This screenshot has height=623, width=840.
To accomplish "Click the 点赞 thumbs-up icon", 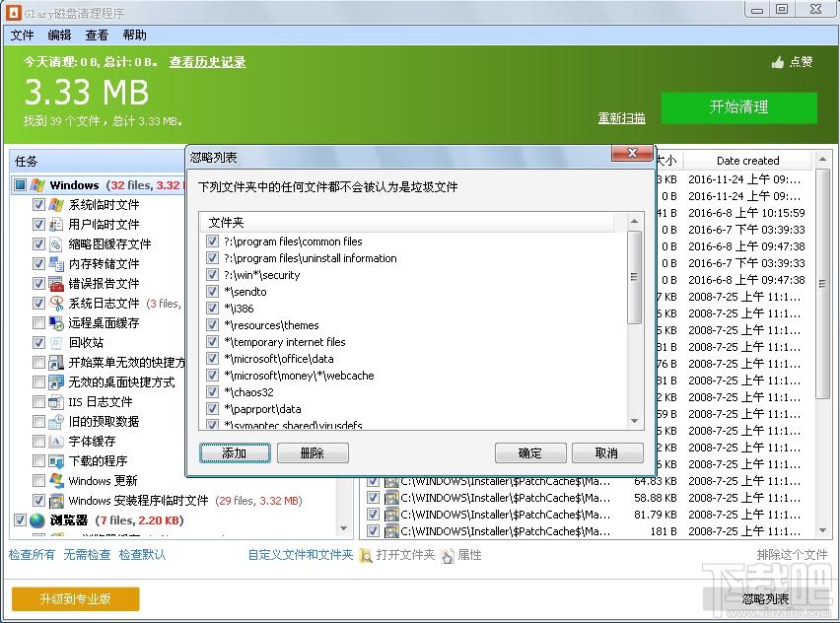I will coord(777,62).
